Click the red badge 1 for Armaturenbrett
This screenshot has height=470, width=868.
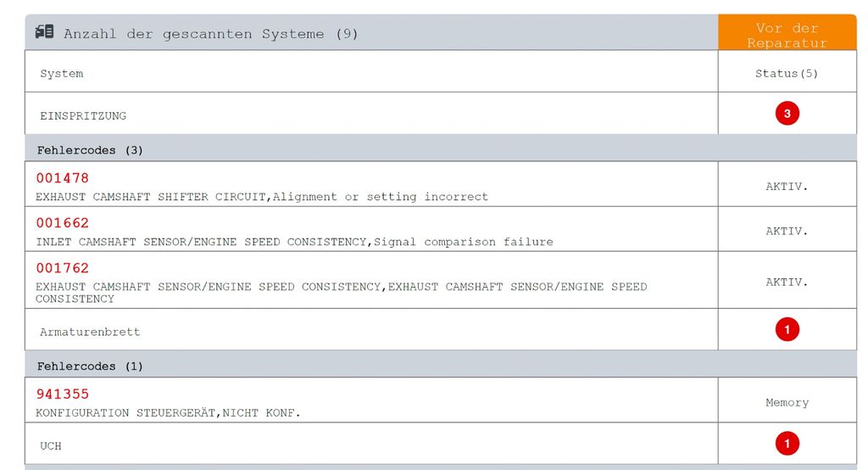pyautogui.click(x=787, y=330)
